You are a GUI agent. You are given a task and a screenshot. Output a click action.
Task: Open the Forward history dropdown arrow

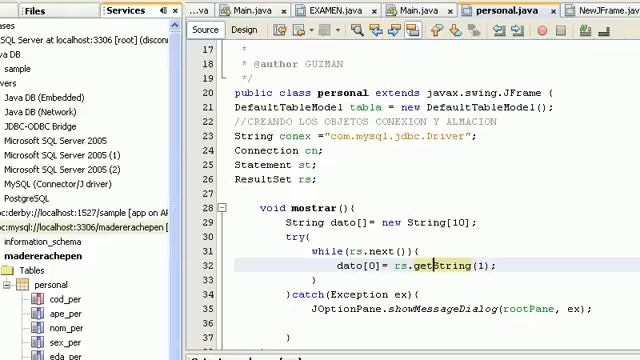tap(338, 30)
